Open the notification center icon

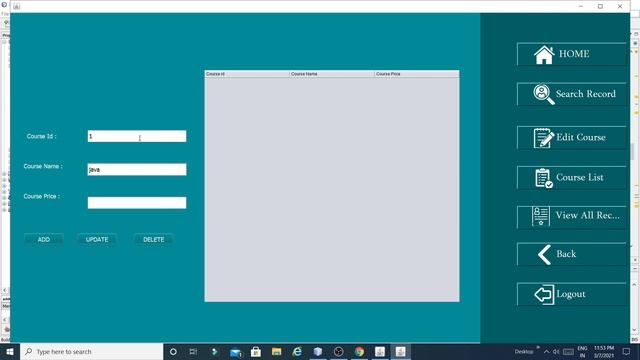[627, 351]
